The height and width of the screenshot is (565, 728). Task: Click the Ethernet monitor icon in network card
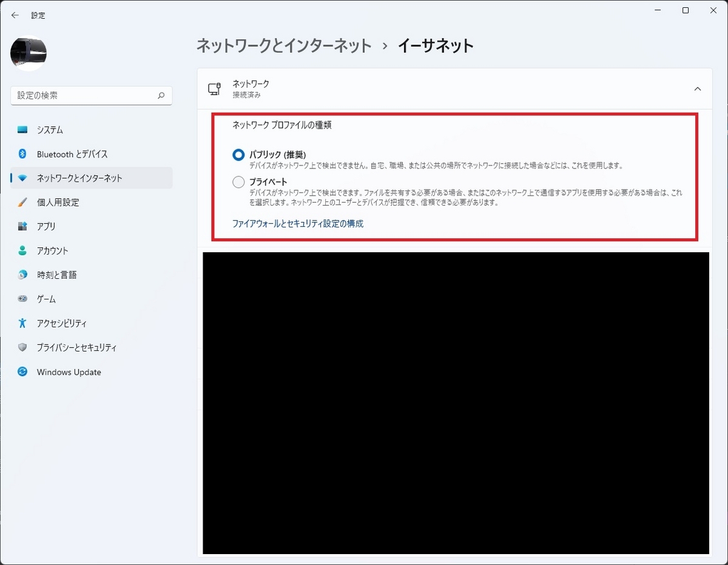click(x=214, y=89)
